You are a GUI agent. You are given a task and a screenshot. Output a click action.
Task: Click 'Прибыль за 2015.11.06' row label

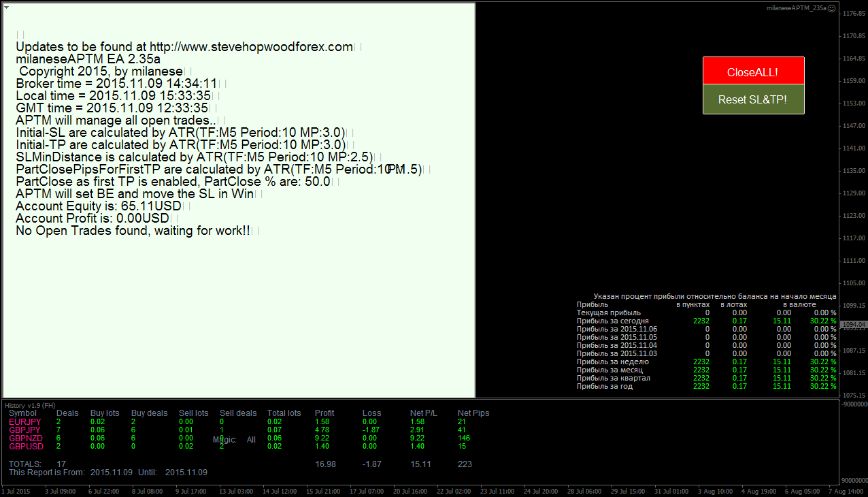[x=616, y=329]
